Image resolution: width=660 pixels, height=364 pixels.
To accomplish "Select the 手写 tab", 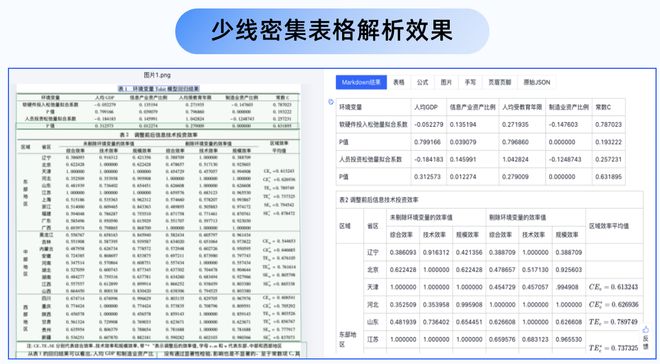I will click(x=470, y=82).
